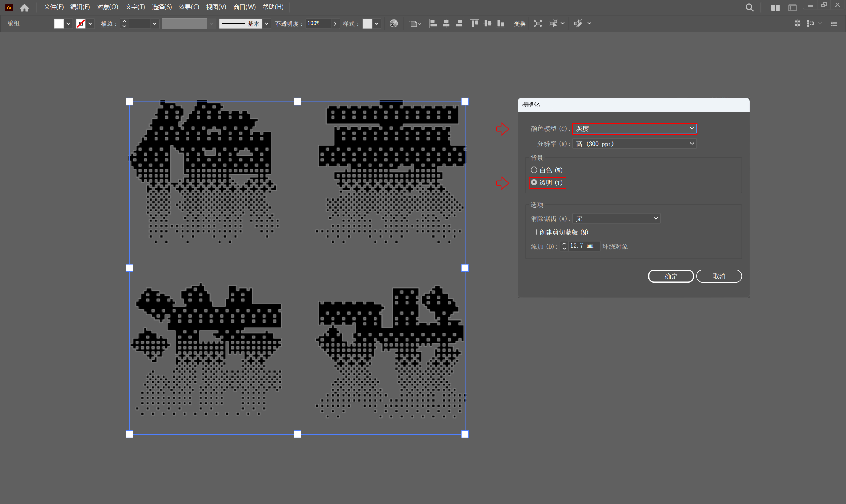Image resolution: width=846 pixels, height=504 pixels.
Task: Click the 变换 transform link
Action: click(519, 24)
